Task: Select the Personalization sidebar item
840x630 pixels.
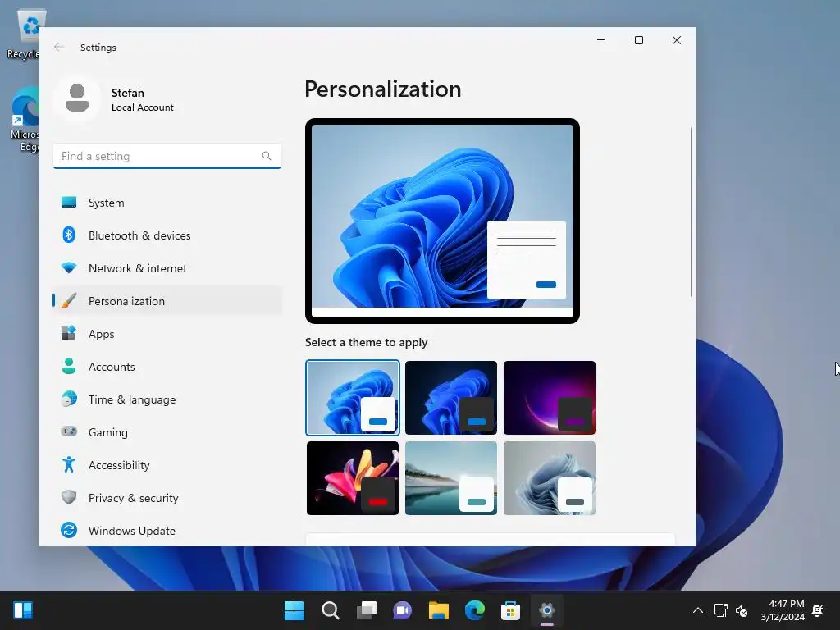Action: click(167, 301)
